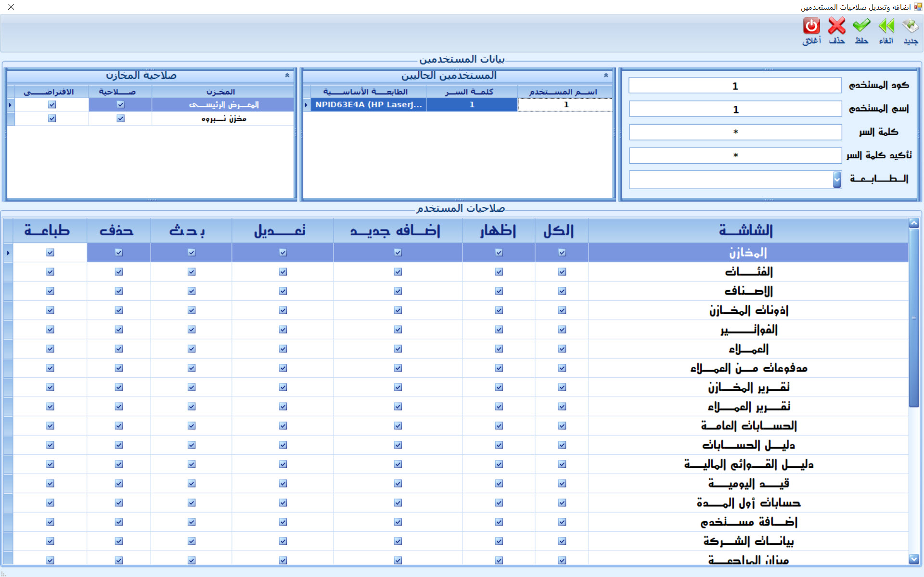Toggle طباعة checkbox for مدفوعات من العملاء

point(50,368)
